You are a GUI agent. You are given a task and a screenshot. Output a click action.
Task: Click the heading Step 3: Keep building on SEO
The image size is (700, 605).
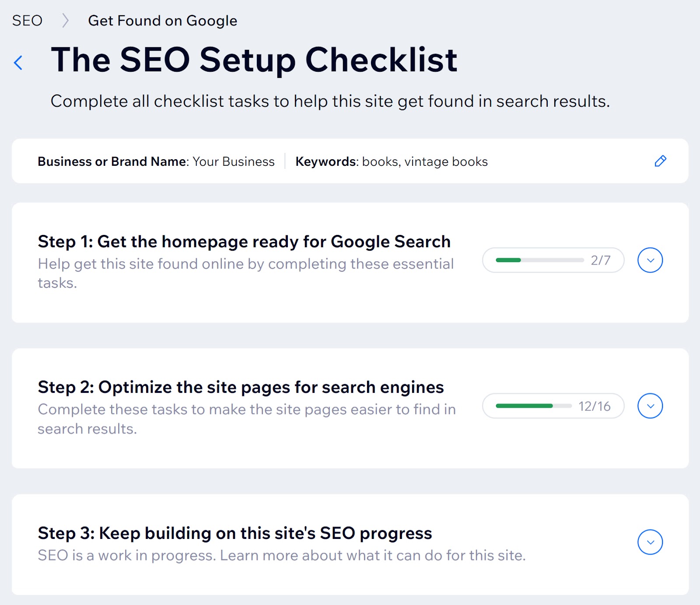click(235, 533)
